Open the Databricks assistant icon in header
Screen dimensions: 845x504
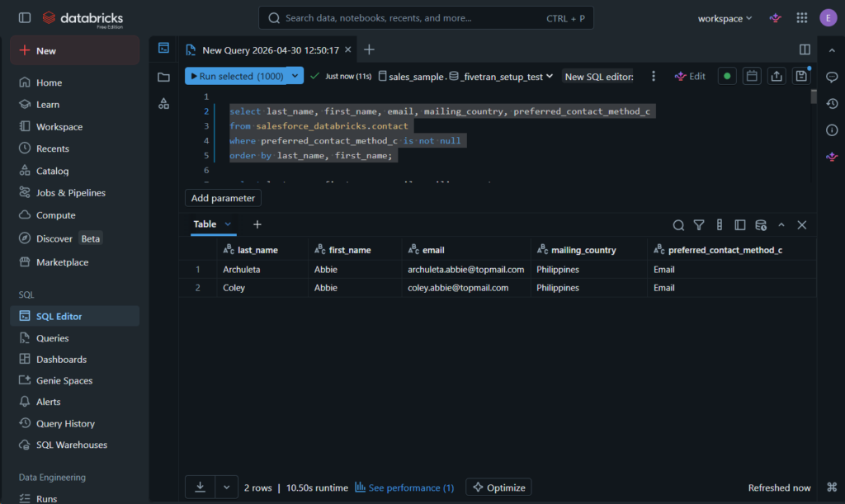click(775, 18)
